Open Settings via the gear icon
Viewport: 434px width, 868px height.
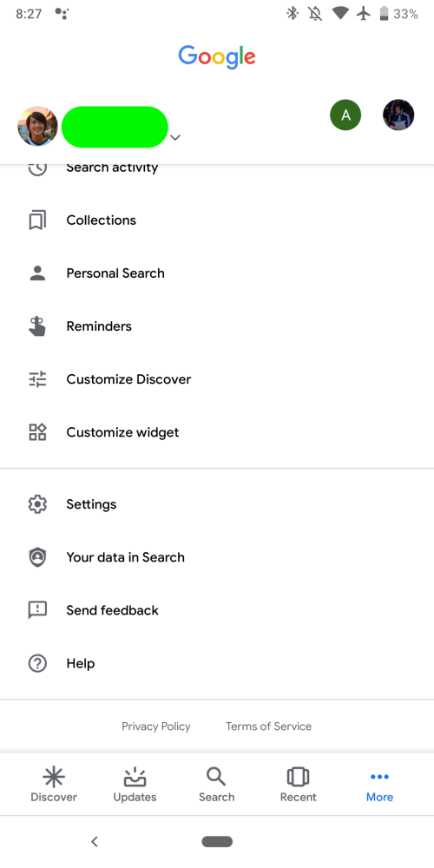point(37,504)
